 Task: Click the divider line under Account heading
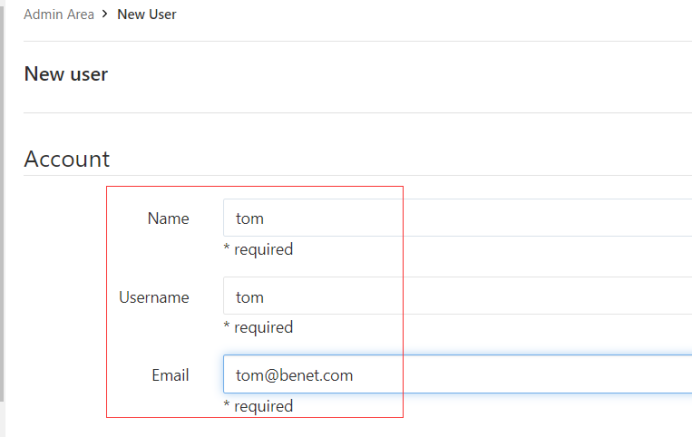pyautogui.click(x=350, y=176)
